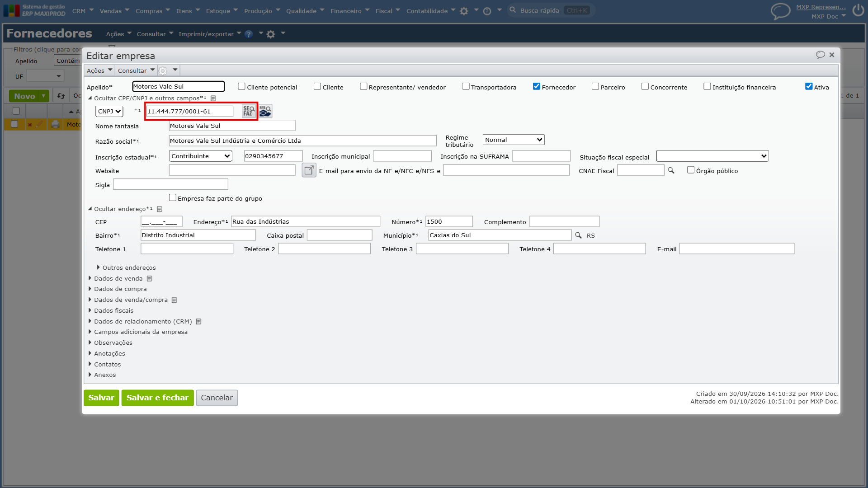Open the dialog's Ações menu
The image size is (868, 488).
[x=99, y=70]
